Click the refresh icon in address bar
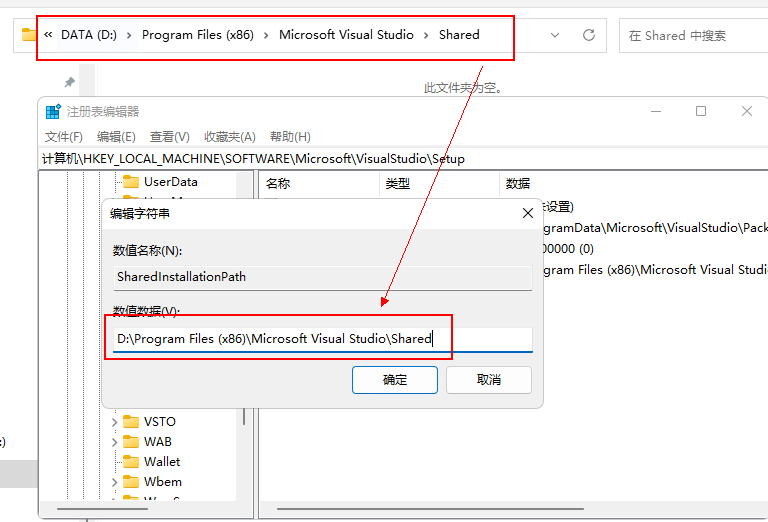The image size is (768, 522). (589, 35)
